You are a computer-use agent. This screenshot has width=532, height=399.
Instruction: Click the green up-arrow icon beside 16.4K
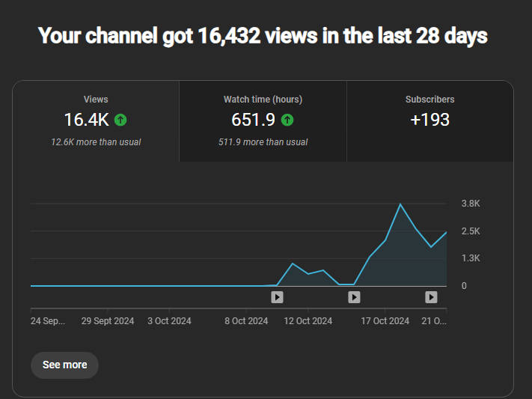(x=120, y=120)
